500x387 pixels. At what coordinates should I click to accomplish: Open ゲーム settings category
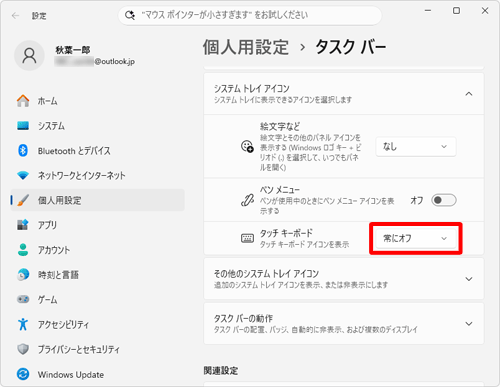click(98, 299)
